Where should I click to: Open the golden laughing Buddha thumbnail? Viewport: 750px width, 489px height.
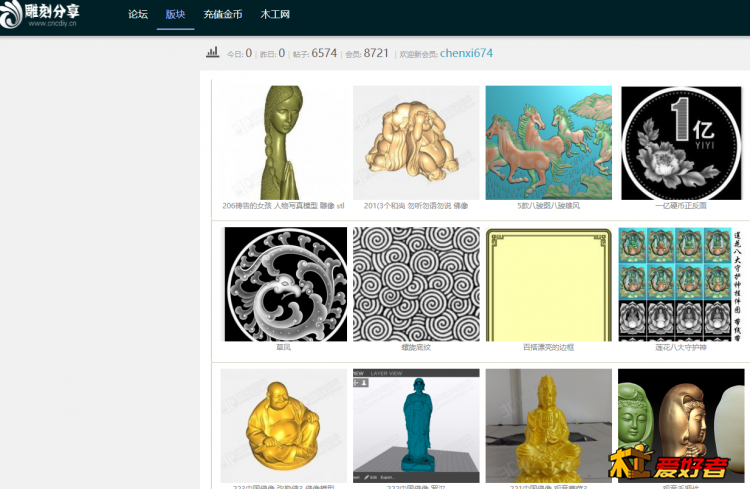coord(284,425)
